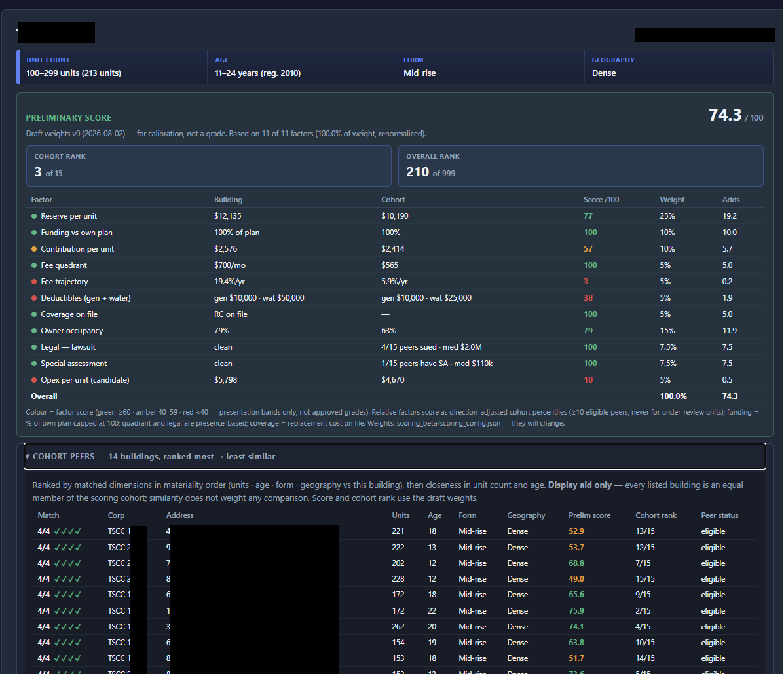Select the Legal — lawsuit row
784x674 pixels.
[x=394, y=347]
